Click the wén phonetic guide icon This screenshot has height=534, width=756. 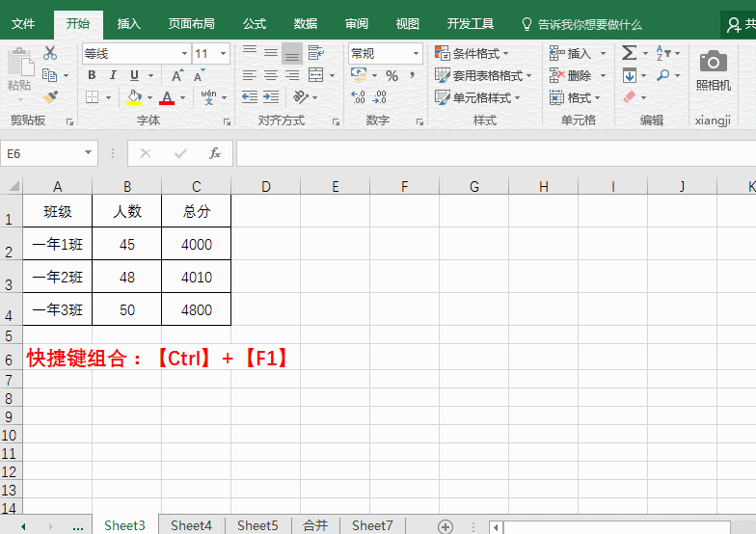208,96
